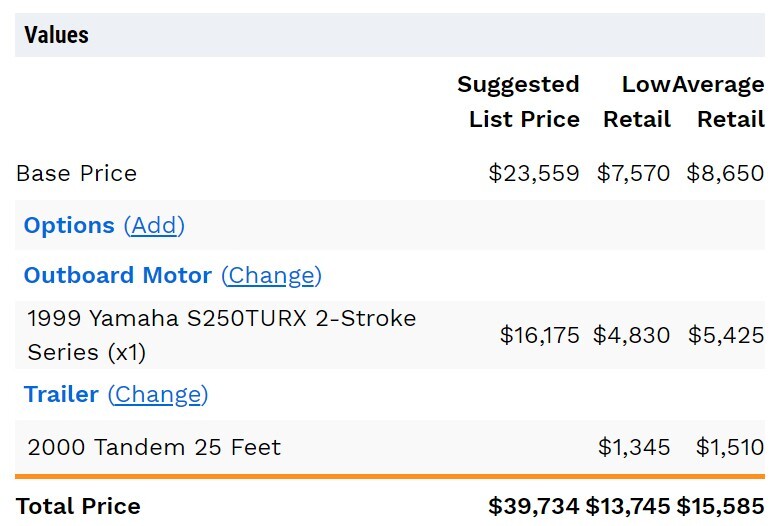Click the $8,650 base average retail value
Screen dimensions: 776x526
[x=726, y=174]
